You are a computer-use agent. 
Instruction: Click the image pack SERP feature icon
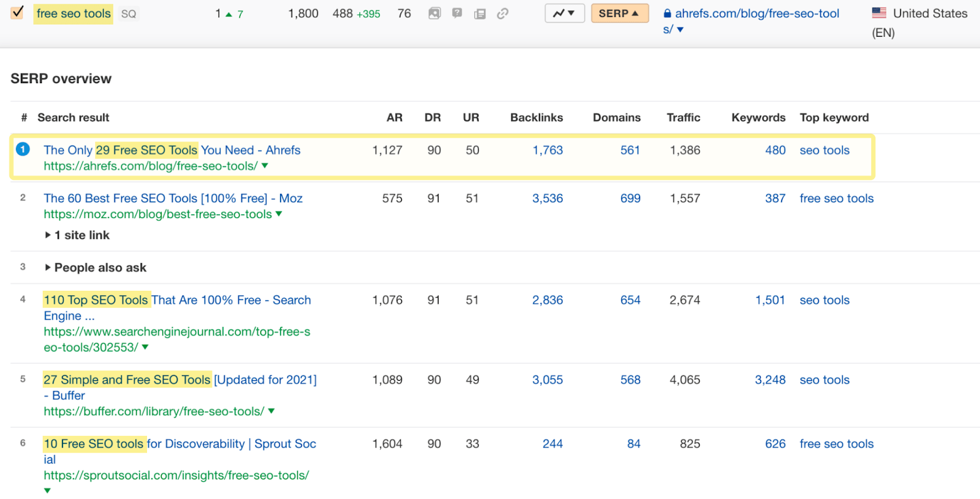click(434, 13)
